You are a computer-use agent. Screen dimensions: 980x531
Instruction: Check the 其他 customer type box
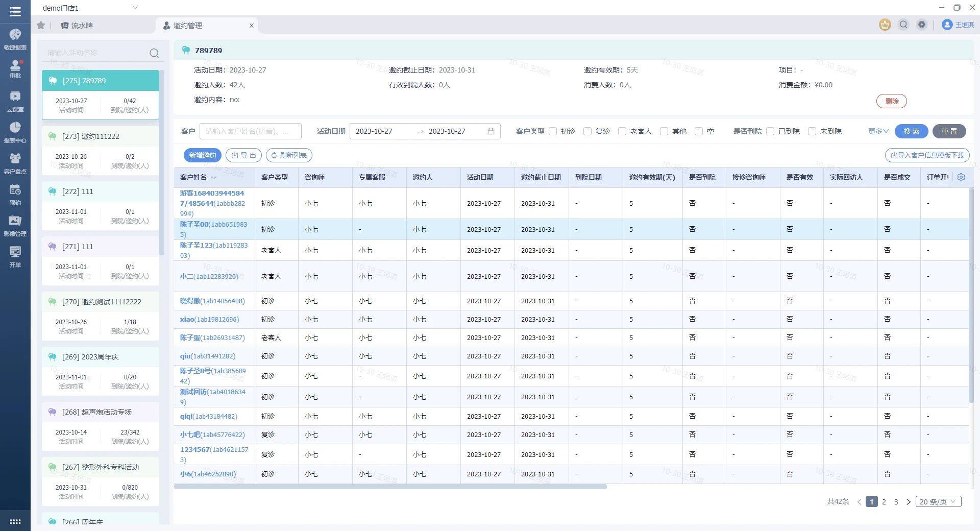(x=664, y=131)
